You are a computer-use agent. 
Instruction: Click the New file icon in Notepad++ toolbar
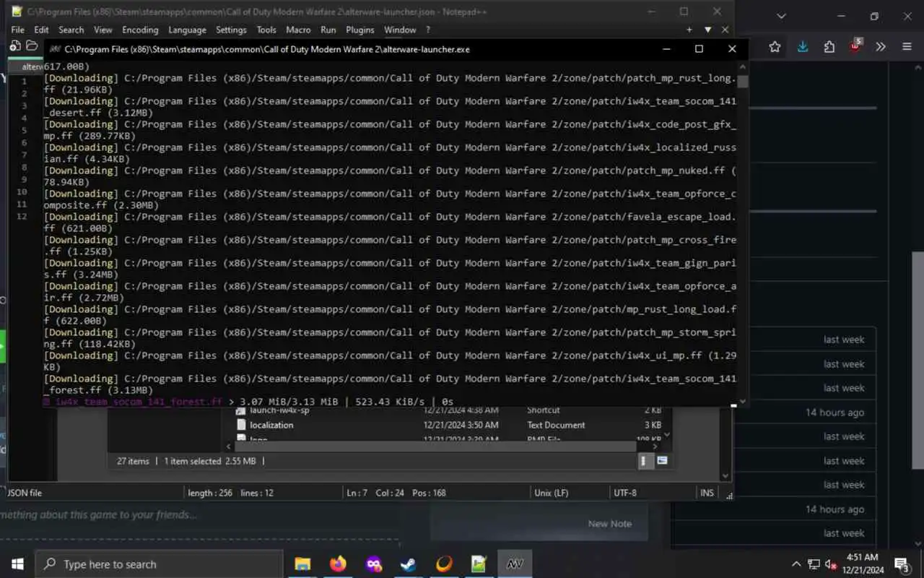[x=15, y=46]
